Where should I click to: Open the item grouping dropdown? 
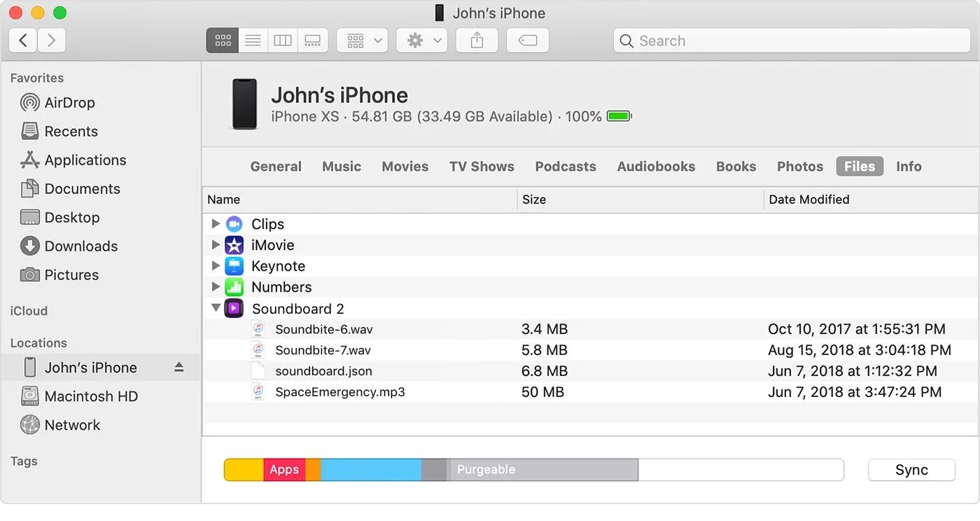click(x=362, y=41)
